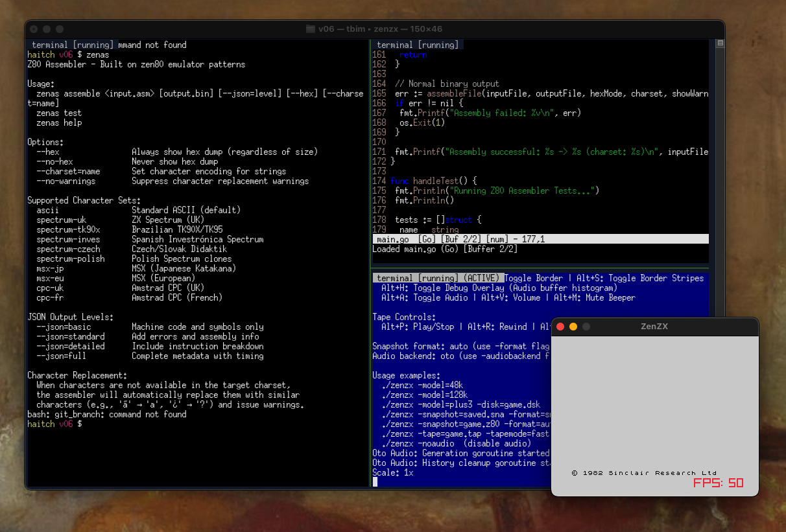
Task: Close the ZenZX emulator window
Action: [x=560, y=327]
